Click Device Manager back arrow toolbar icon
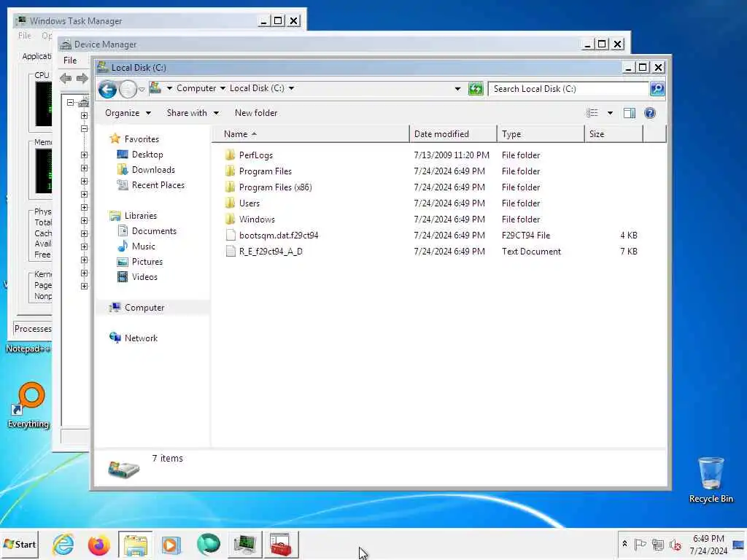Viewport: 747px width, 560px height. point(66,79)
